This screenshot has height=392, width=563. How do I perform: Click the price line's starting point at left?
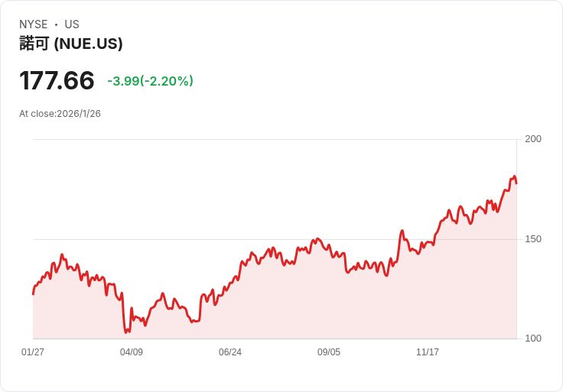[x=33, y=293]
